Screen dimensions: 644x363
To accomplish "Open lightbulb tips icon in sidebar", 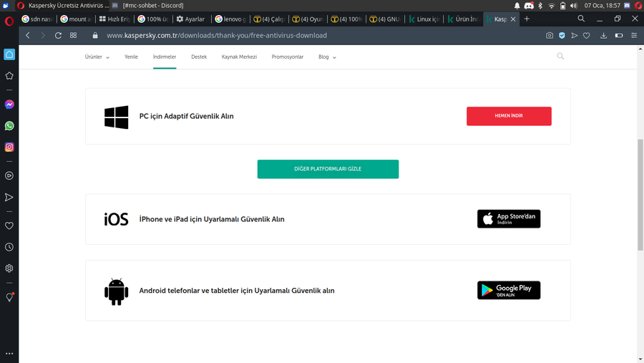I will [9, 297].
